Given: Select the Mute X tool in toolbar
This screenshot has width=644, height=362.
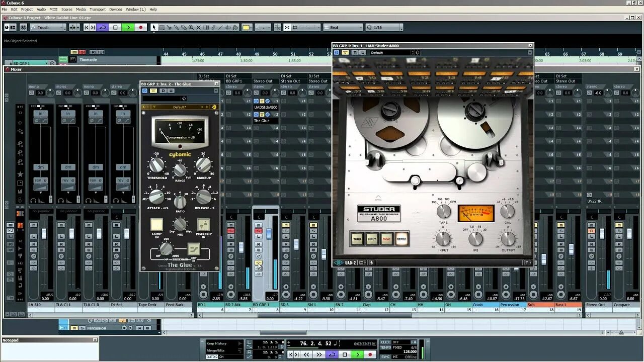Looking at the screenshot, I should pyautogui.click(x=198, y=27).
